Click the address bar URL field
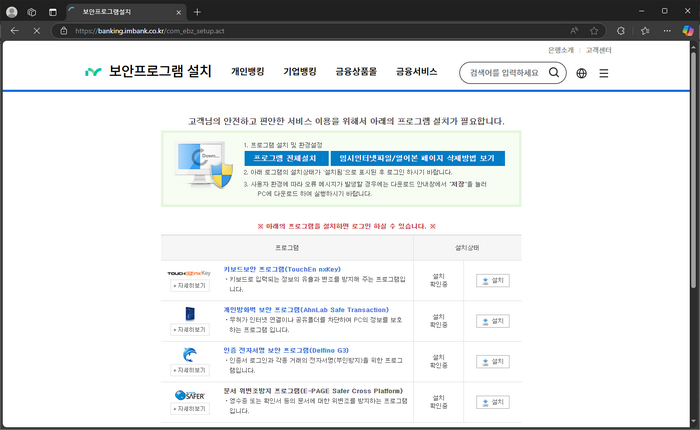The height and width of the screenshot is (430, 700). [x=312, y=31]
